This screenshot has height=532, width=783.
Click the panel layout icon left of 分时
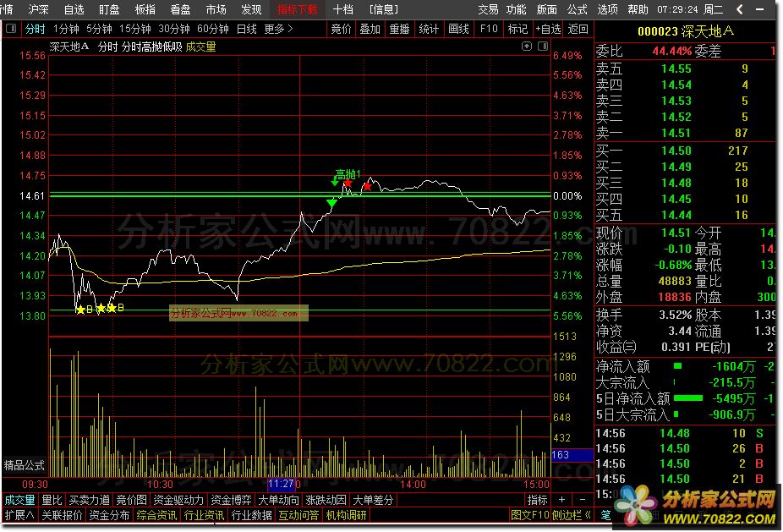coord(11,28)
